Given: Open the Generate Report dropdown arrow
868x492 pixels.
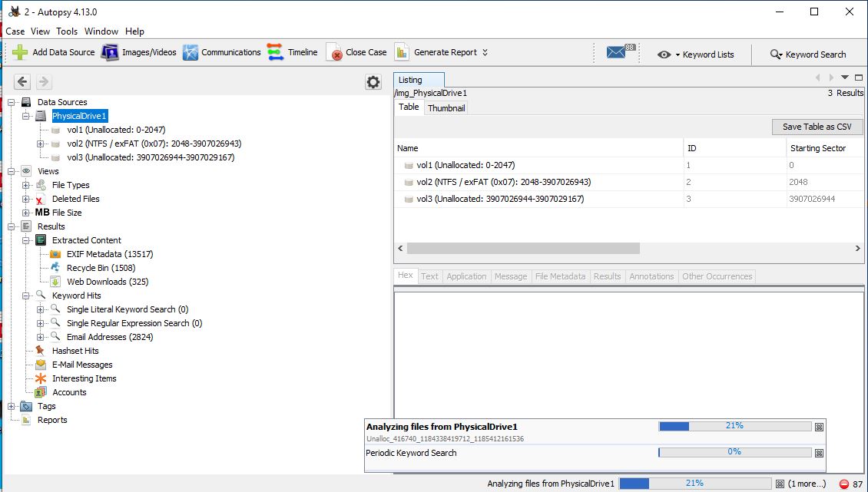Looking at the screenshot, I should tap(485, 52).
